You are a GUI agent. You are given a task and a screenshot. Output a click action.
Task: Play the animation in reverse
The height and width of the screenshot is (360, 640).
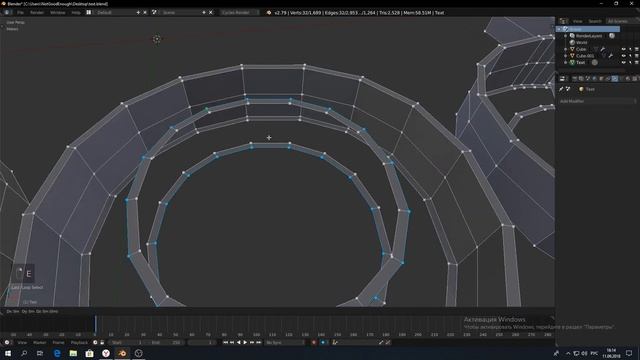(x=239, y=342)
